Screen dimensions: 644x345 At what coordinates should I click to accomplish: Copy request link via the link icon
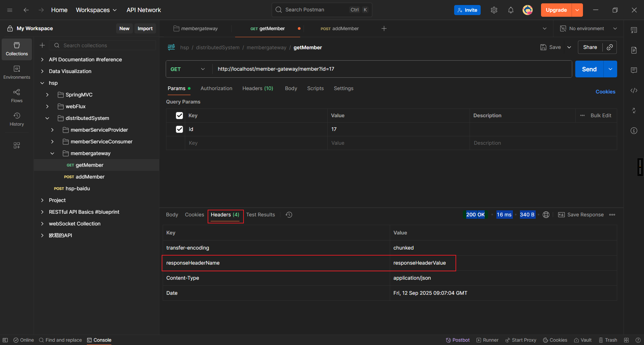[610, 47]
